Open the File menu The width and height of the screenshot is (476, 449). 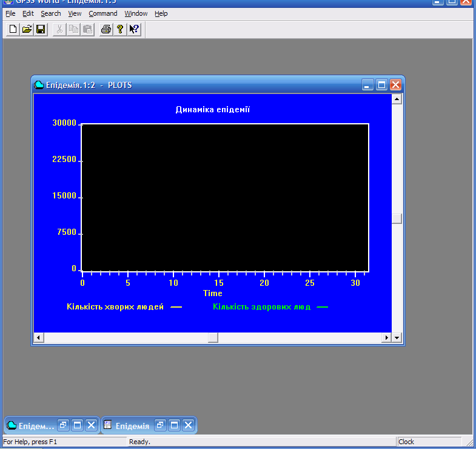(x=10, y=14)
